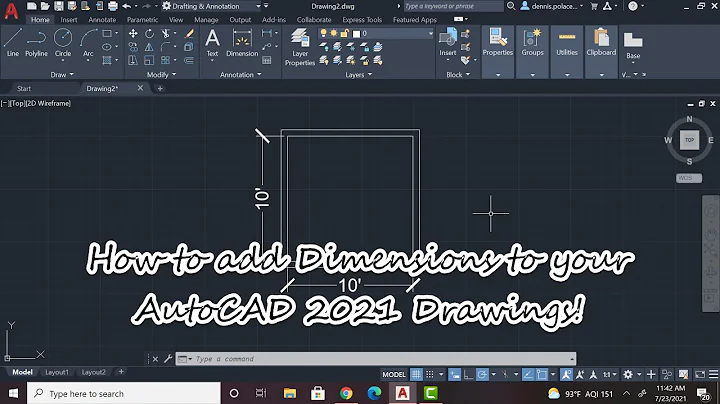Expand the Layers panel dropdown
Viewport: 720px width, 404px height.
tap(358, 74)
